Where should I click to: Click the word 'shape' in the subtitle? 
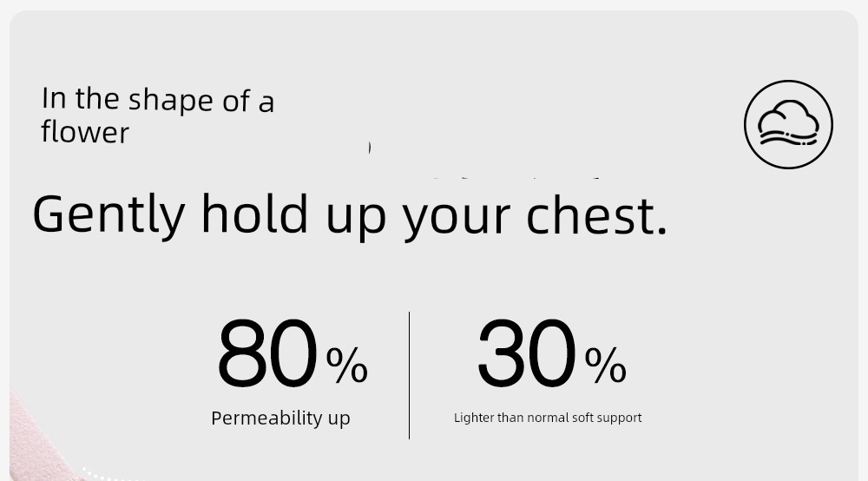170,102
